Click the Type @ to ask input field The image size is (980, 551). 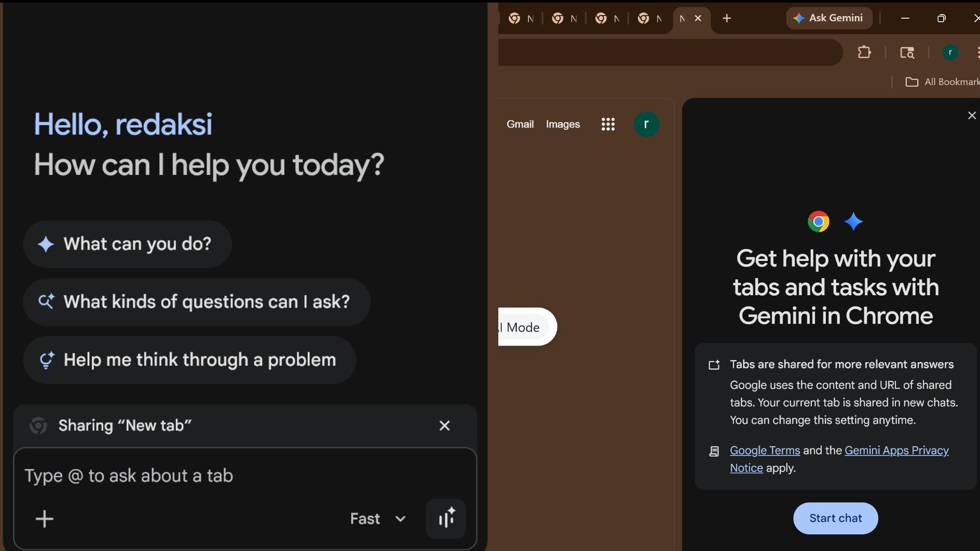[208, 476]
